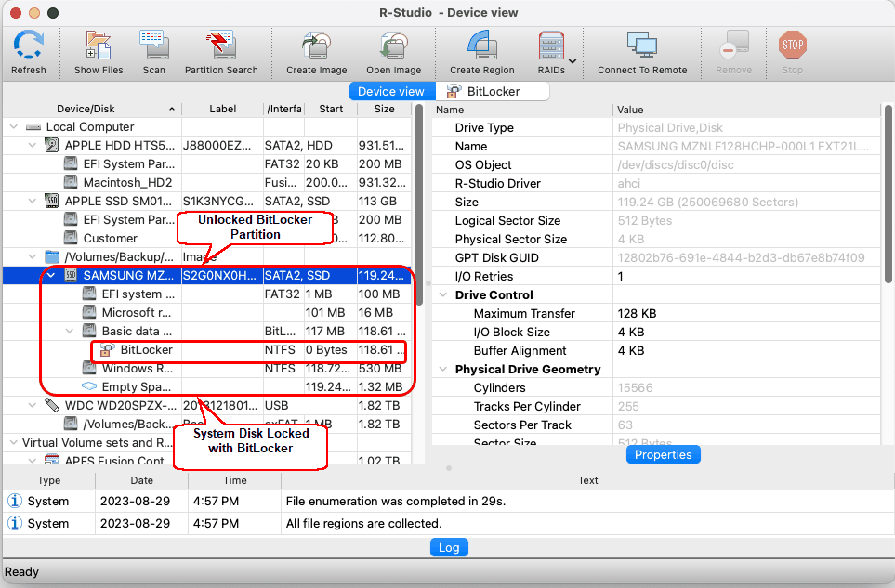Click the Microsoft r... partition icon
895x588 pixels.
(89, 312)
